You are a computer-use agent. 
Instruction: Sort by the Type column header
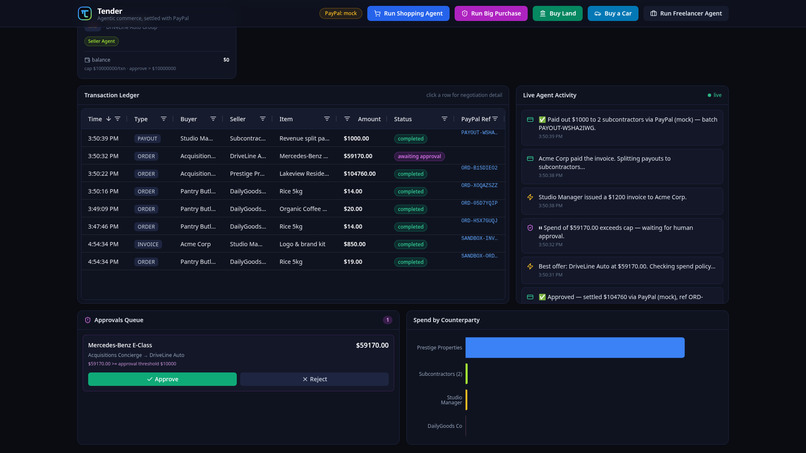pyautogui.click(x=141, y=119)
